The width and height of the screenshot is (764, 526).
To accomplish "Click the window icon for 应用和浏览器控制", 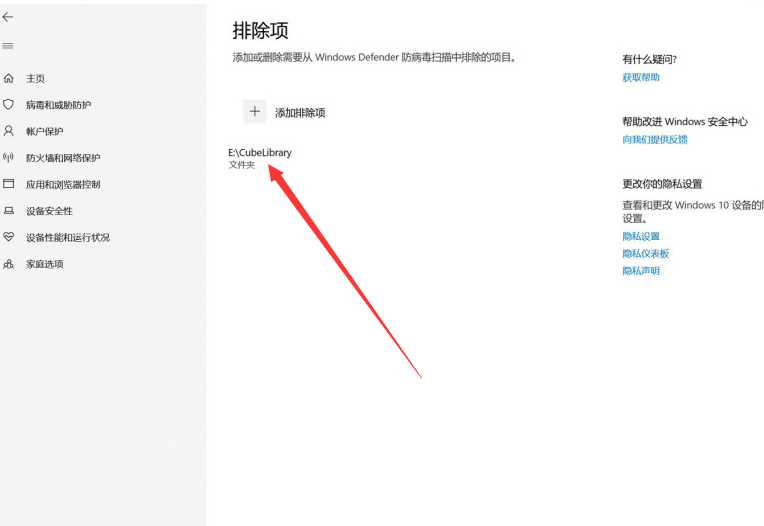I will 8,184.
